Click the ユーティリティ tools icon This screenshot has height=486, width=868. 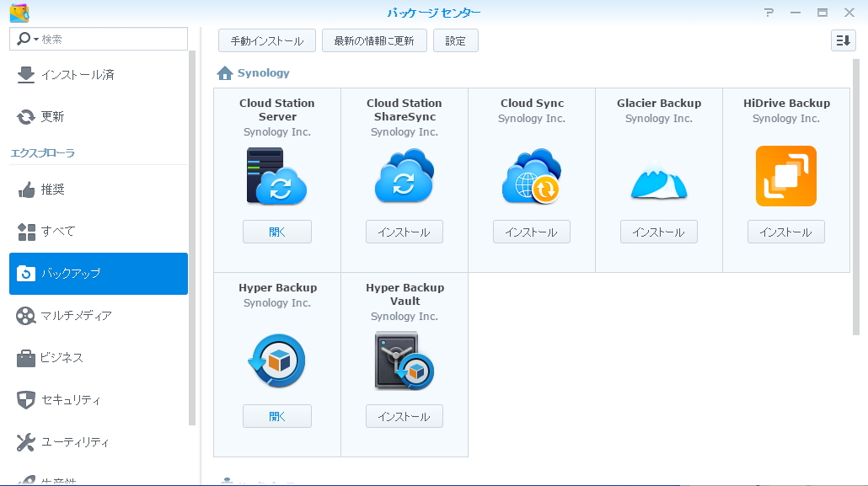pos(25,442)
